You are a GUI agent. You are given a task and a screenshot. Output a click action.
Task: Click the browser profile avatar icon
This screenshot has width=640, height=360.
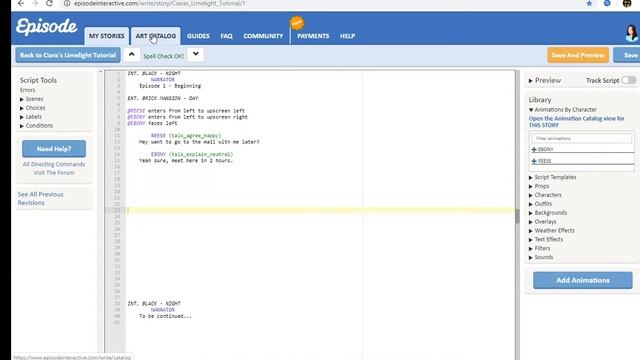coord(627,3)
